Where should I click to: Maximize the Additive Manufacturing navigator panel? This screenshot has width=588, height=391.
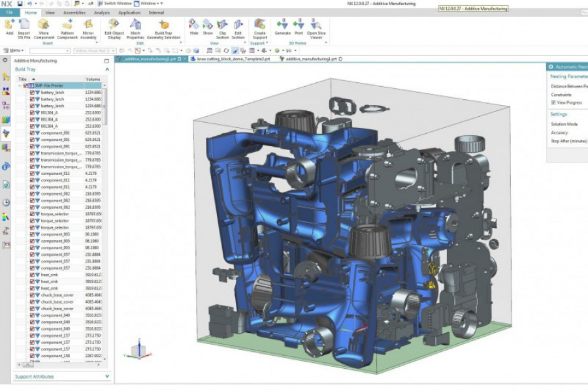pos(106,61)
